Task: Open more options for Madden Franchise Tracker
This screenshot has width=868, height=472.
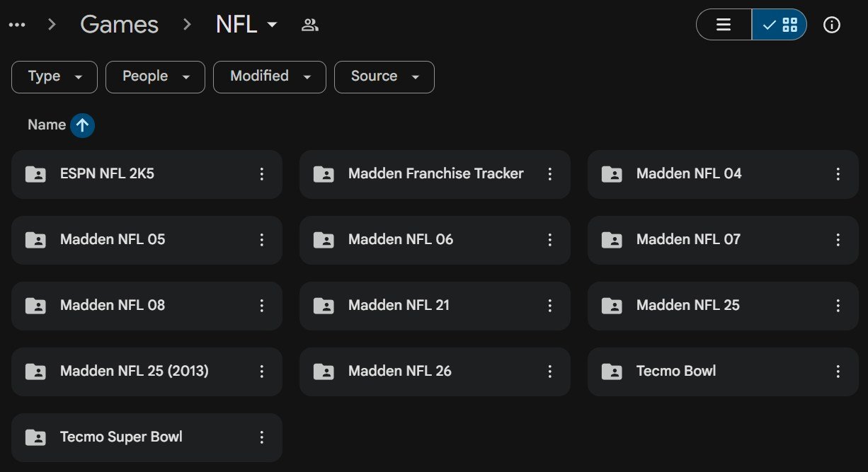Action: pos(550,174)
